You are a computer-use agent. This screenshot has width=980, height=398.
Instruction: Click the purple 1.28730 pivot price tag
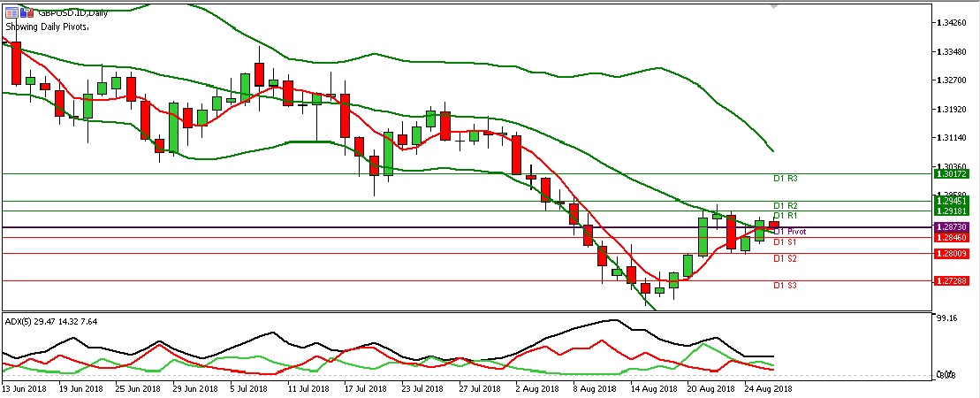tap(953, 227)
